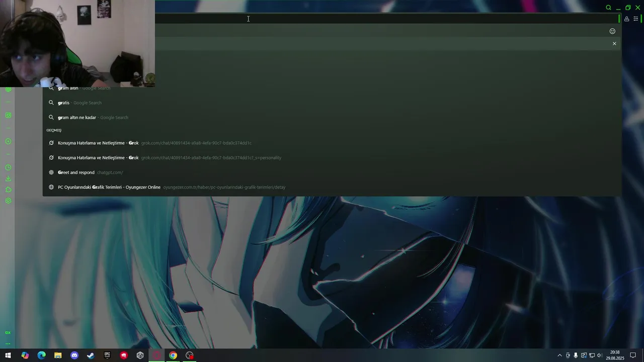The width and height of the screenshot is (644, 362).
Task: Open Epic Games Launcher from taskbar
Action: point(107,355)
